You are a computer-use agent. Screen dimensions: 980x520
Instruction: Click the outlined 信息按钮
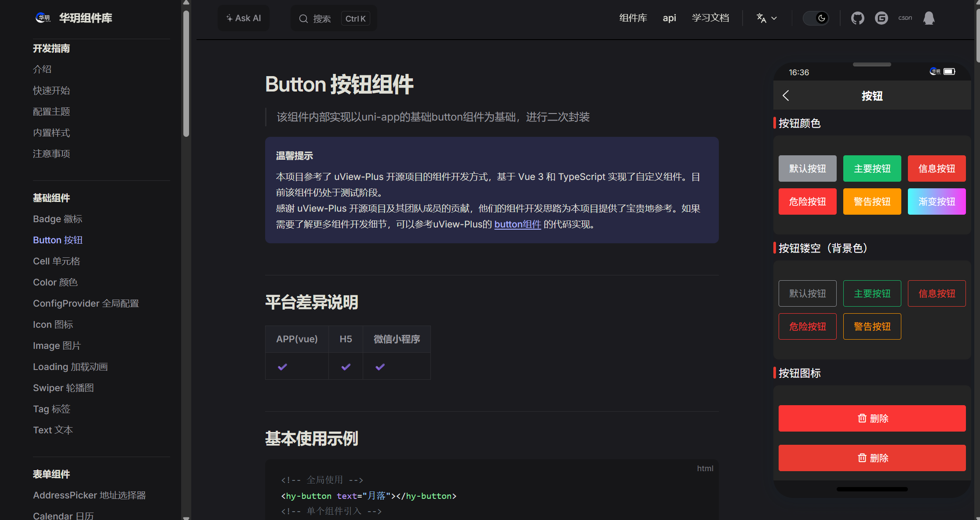(936, 293)
